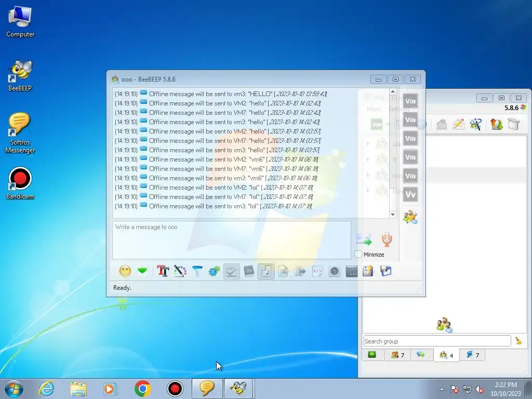Screen dimensions: 532x399
Task: Send the message with envelope arrow button
Action: (x=364, y=240)
